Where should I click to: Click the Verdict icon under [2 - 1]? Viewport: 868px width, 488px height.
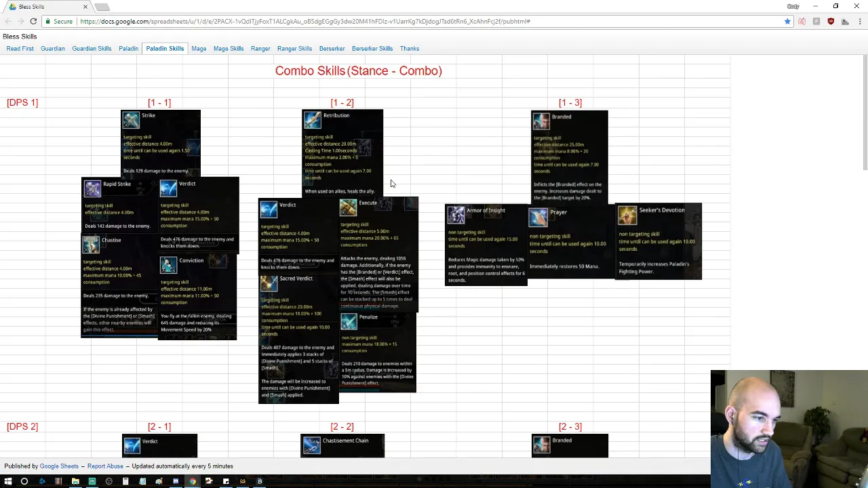[x=132, y=445]
